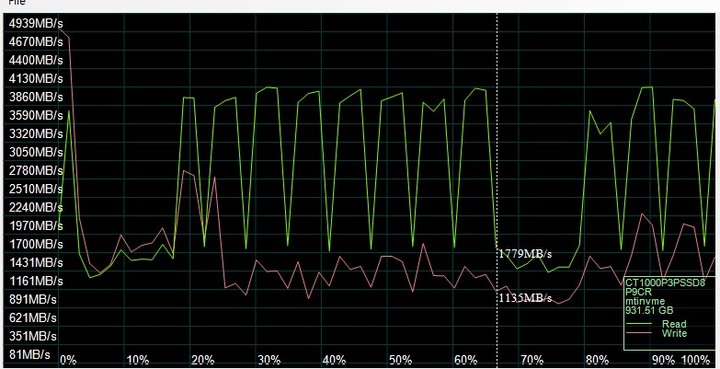
Task: Click the pink Write line swatch in legend
Action: point(639,332)
